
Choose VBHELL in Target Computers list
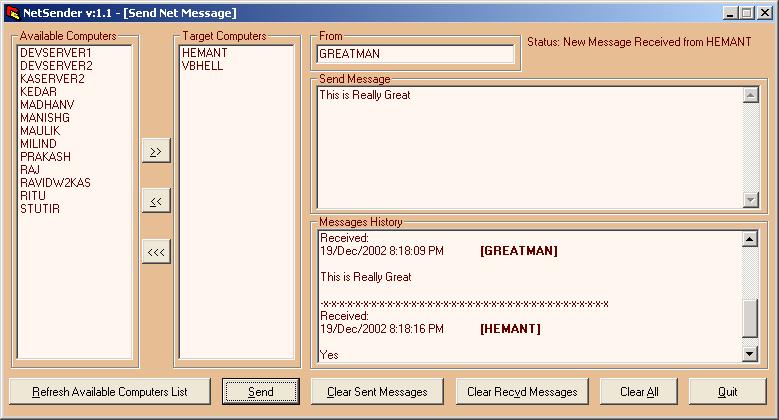[x=202, y=66]
